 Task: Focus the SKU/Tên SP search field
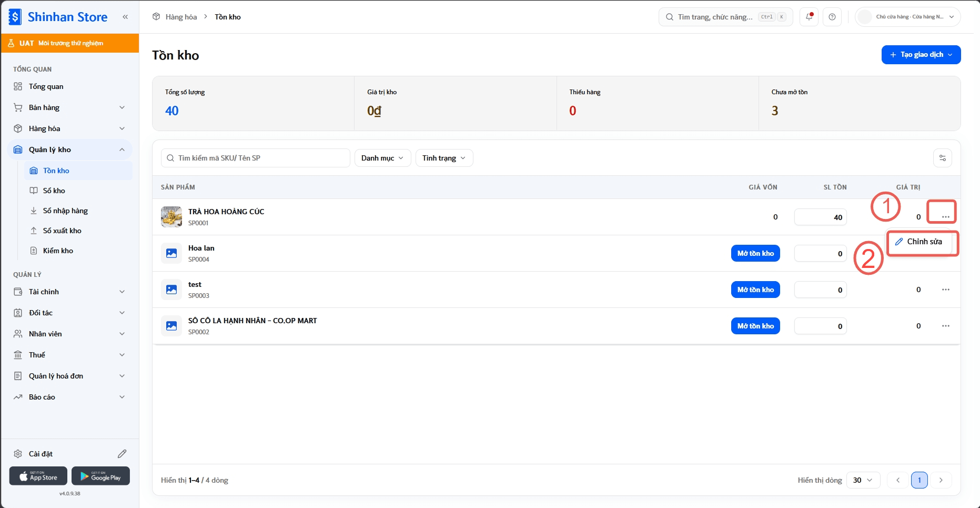(x=256, y=158)
